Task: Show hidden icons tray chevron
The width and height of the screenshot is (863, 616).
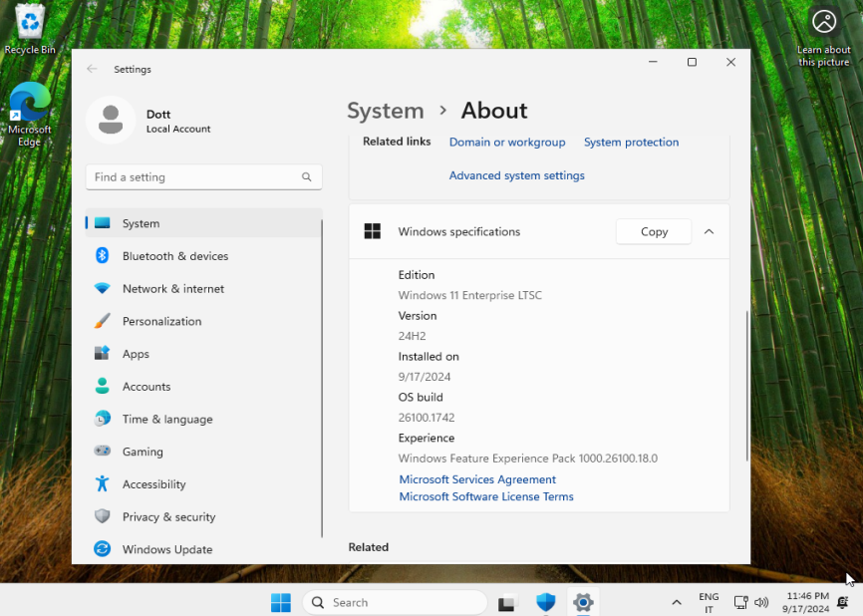Action: [677, 602]
